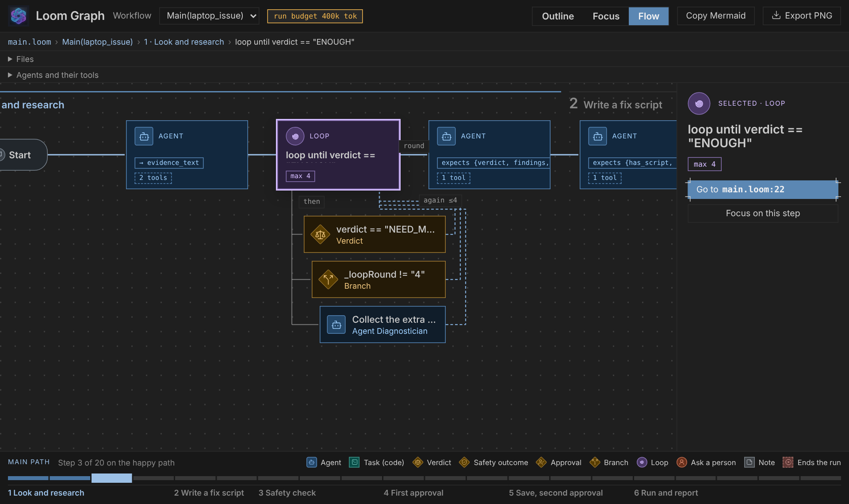Click the scales icon on the Verdict node
Screen dimensions: 849x504
tap(321, 235)
